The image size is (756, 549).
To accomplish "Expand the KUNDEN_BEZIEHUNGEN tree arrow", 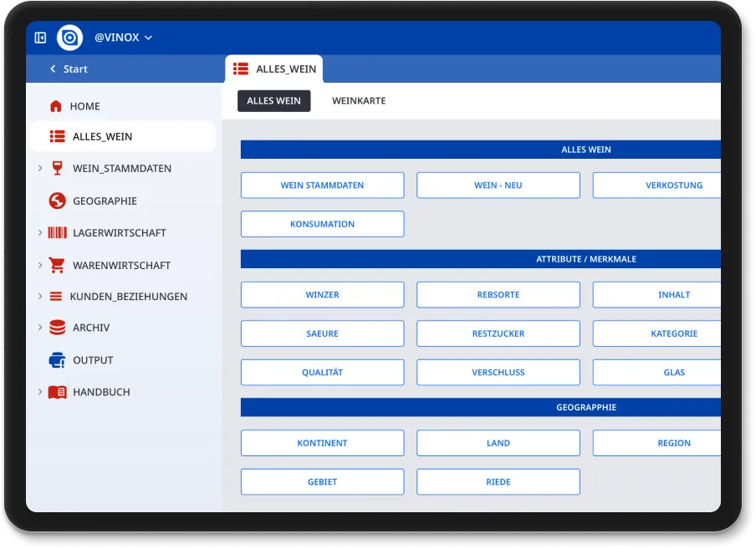I will click(39, 297).
